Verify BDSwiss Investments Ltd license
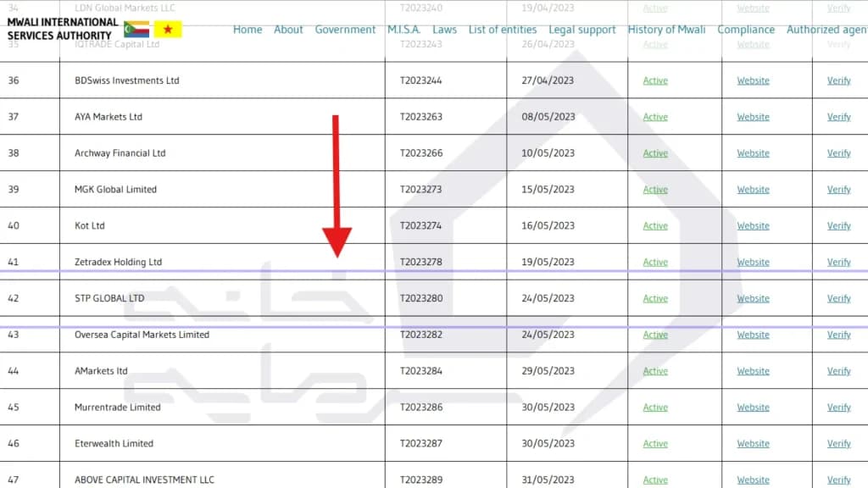The image size is (868, 488). pos(838,80)
